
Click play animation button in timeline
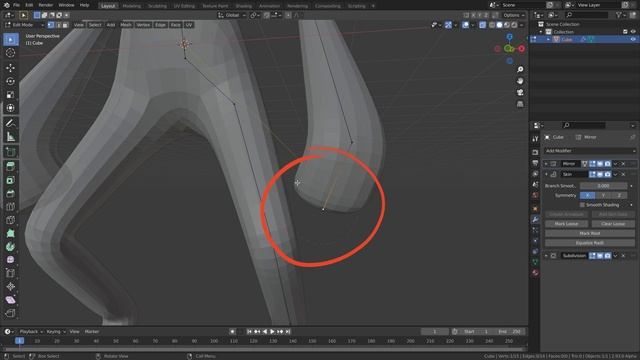point(272,332)
